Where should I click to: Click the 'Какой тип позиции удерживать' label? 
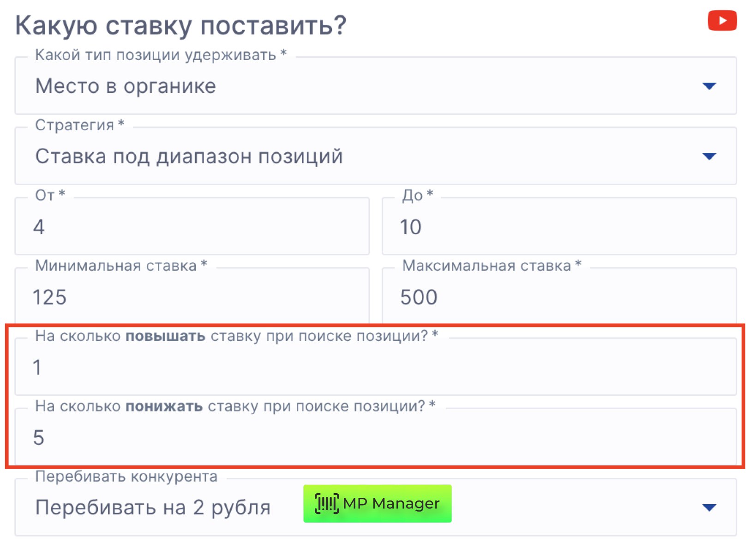pyautogui.click(x=161, y=55)
